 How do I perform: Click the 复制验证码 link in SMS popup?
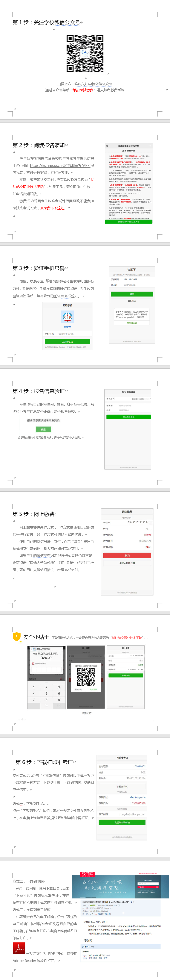[x=132, y=323]
